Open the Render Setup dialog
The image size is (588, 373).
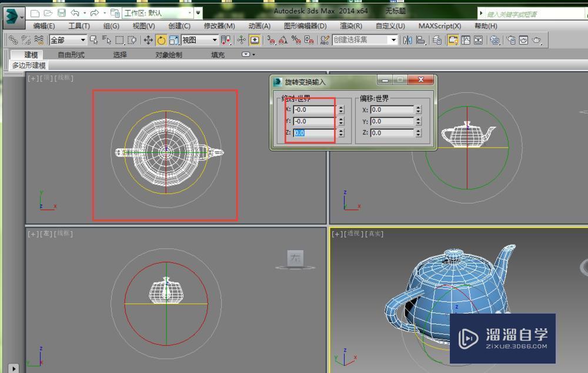(511, 39)
